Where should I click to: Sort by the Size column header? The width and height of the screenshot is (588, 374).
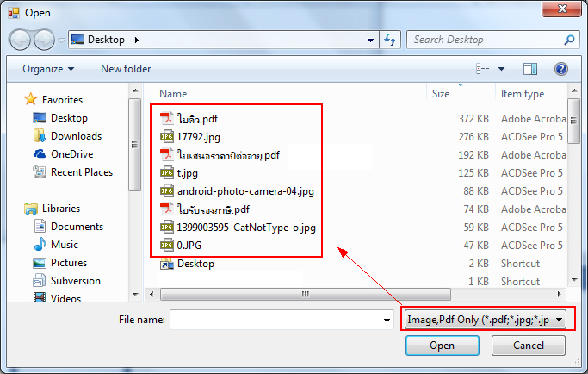pos(441,94)
